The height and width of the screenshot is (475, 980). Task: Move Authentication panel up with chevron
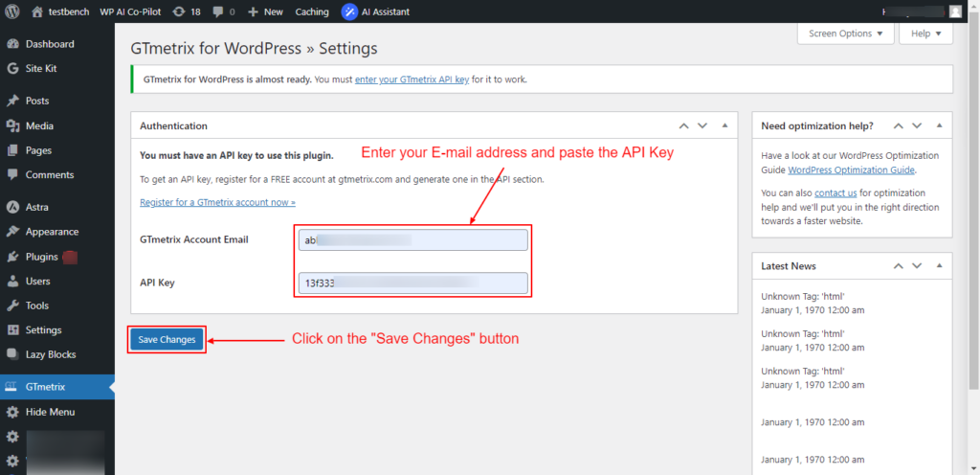(x=683, y=125)
